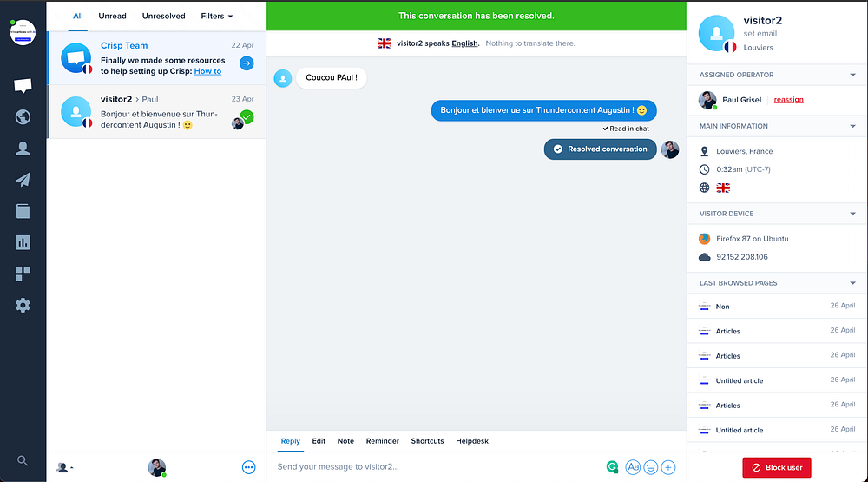Click the 'Firefox 87 on Ubuntu' text

point(753,239)
